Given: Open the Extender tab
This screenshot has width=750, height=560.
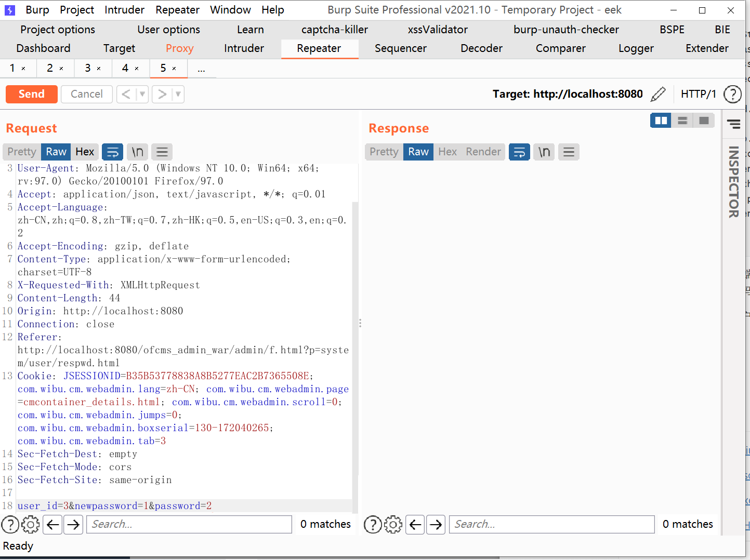Looking at the screenshot, I should (707, 48).
